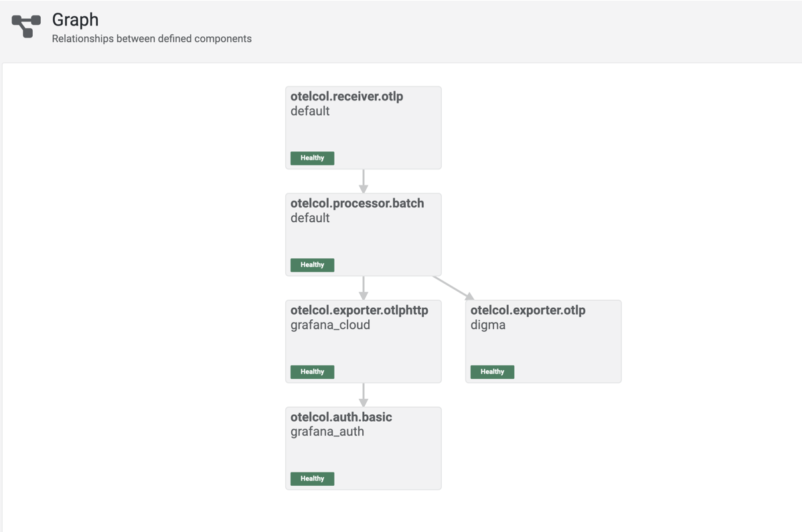The image size is (802, 532).
Task: Click arrow from batch processor to otlphttp exporter
Action: tap(364, 288)
